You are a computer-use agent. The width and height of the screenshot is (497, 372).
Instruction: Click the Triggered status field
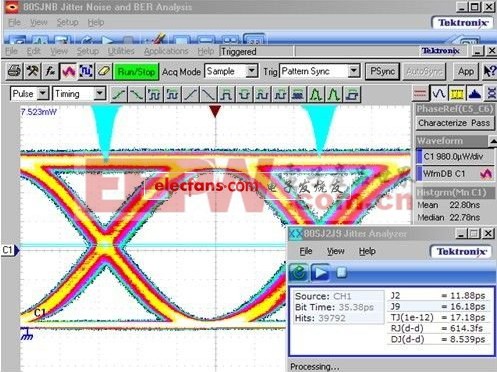point(256,52)
